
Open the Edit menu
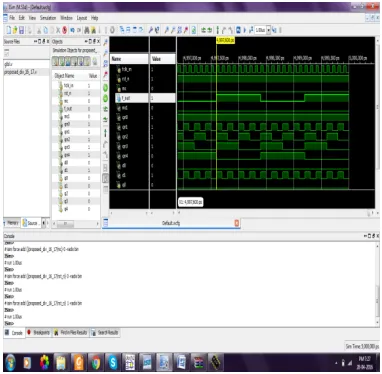click(22, 18)
